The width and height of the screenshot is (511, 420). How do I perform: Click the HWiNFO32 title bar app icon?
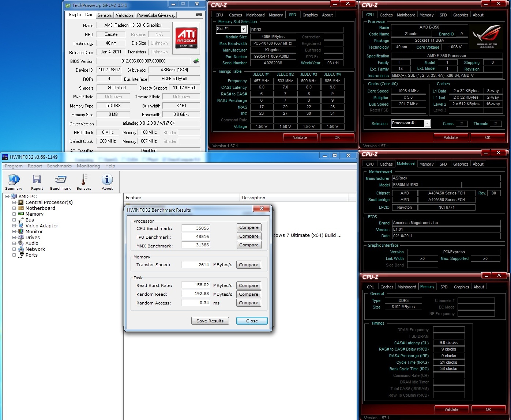5,157
